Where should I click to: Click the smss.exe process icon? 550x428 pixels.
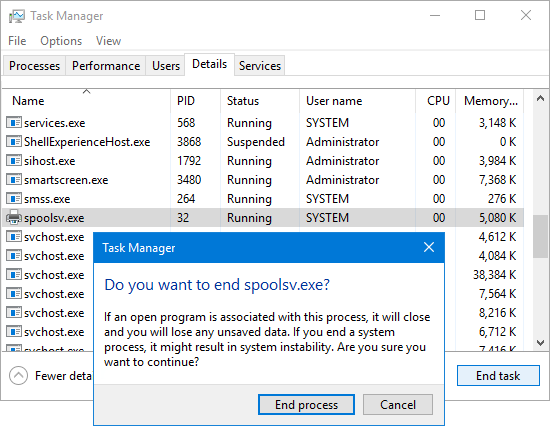point(14,198)
